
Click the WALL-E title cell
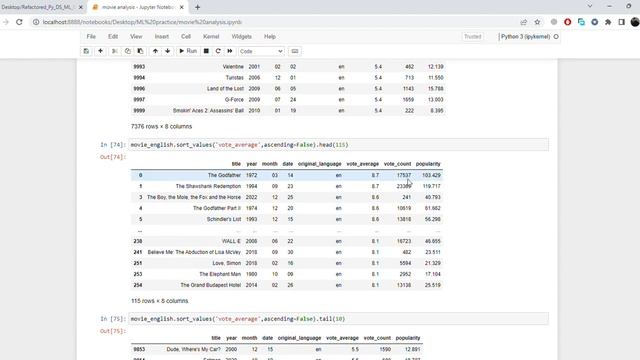point(231,241)
